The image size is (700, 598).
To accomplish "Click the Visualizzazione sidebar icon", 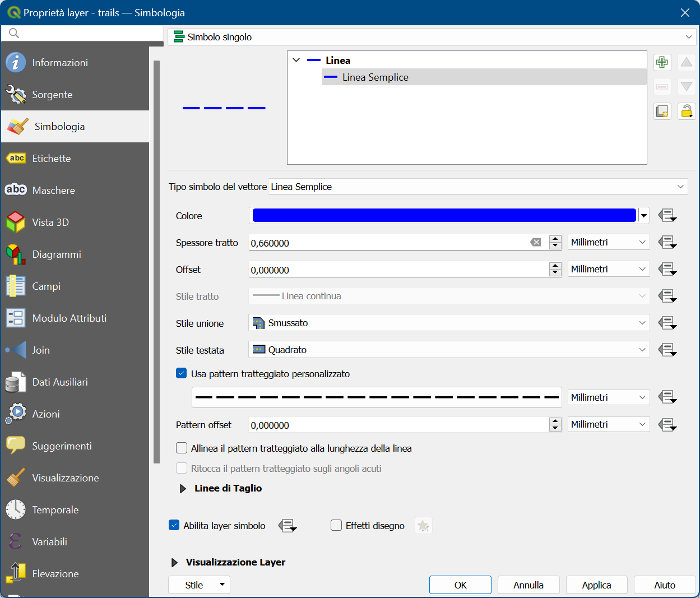I will [16, 478].
